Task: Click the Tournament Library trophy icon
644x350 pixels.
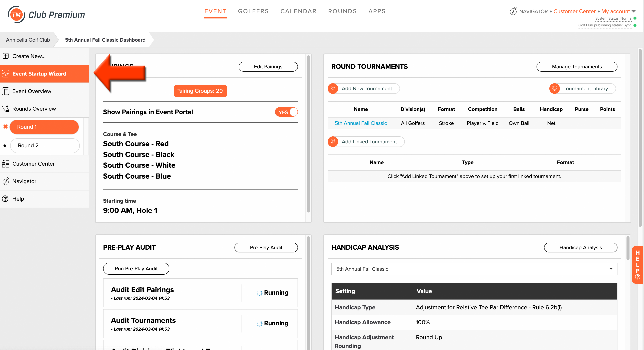Action: tap(554, 89)
